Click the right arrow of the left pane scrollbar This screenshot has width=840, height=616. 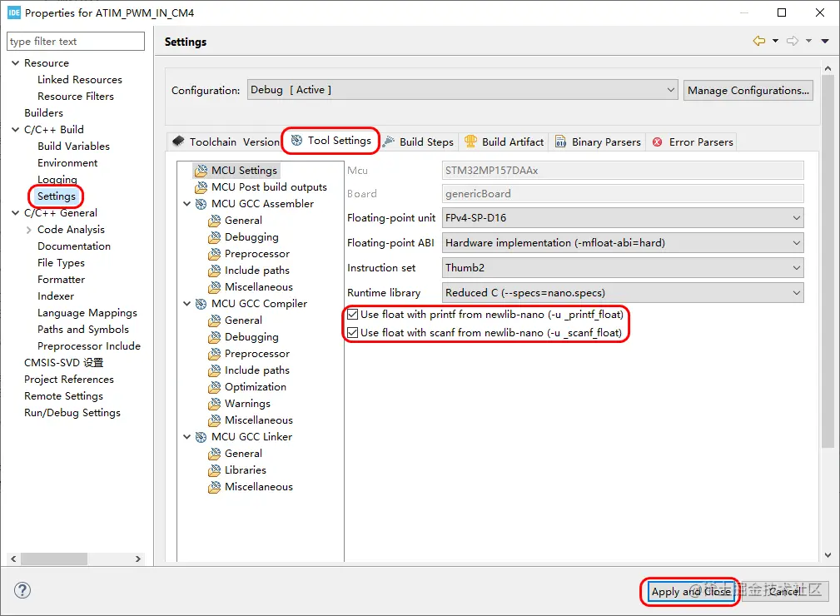tap(137, 559)
